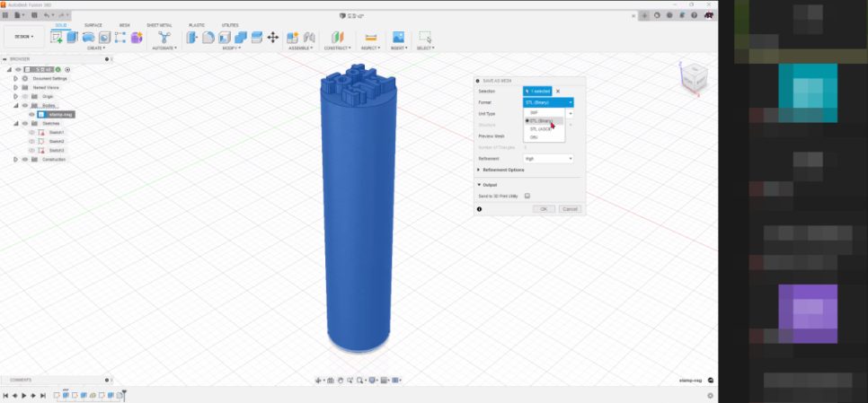
Task: Toggle visibility of the root component
Action: pyautogui.click(x=18, y=70)
